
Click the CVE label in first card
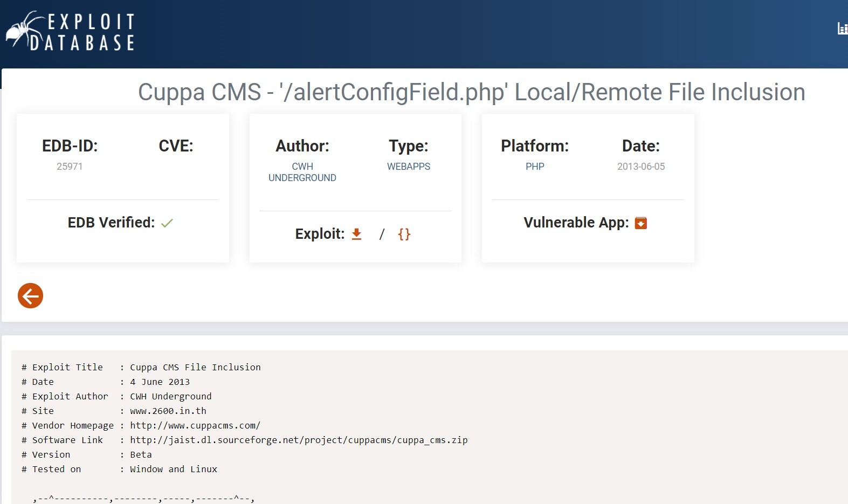click(176, 146)
